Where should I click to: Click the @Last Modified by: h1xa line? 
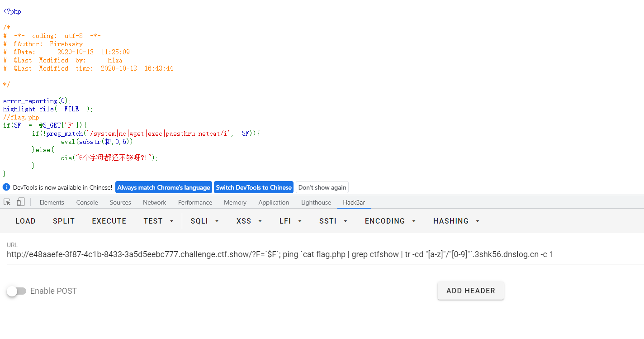[63, 60]
